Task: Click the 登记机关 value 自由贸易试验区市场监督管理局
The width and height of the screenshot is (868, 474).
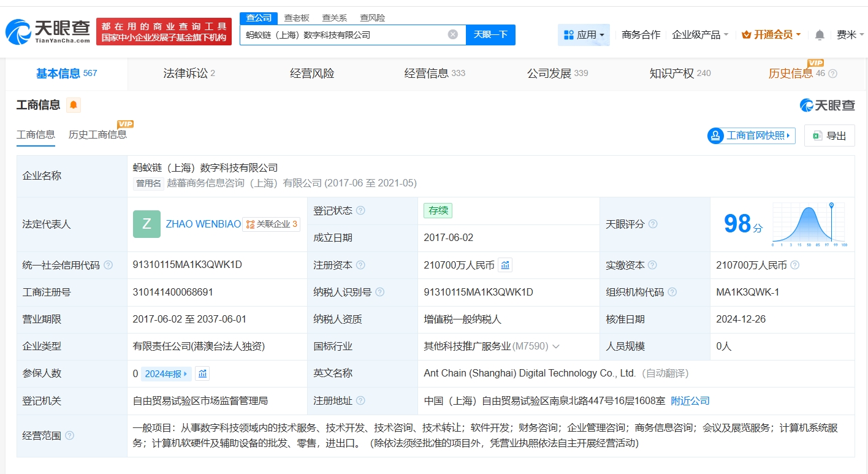Action: 200,400
